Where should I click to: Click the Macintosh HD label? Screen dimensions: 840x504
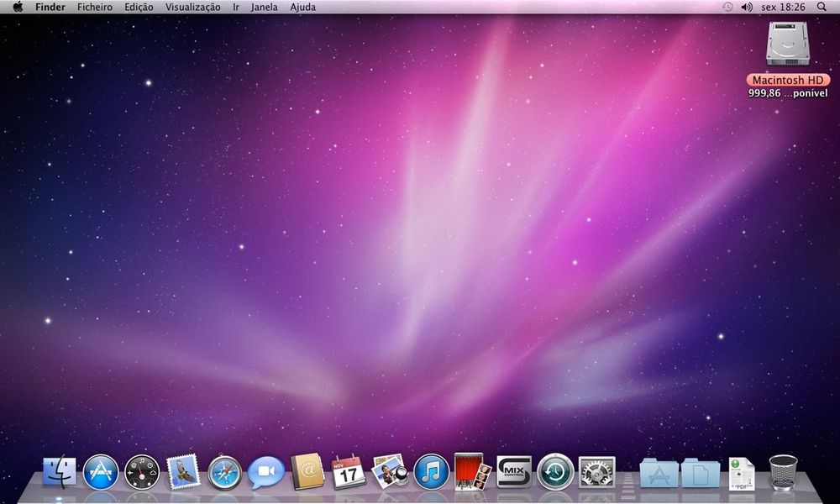(788, 80)
